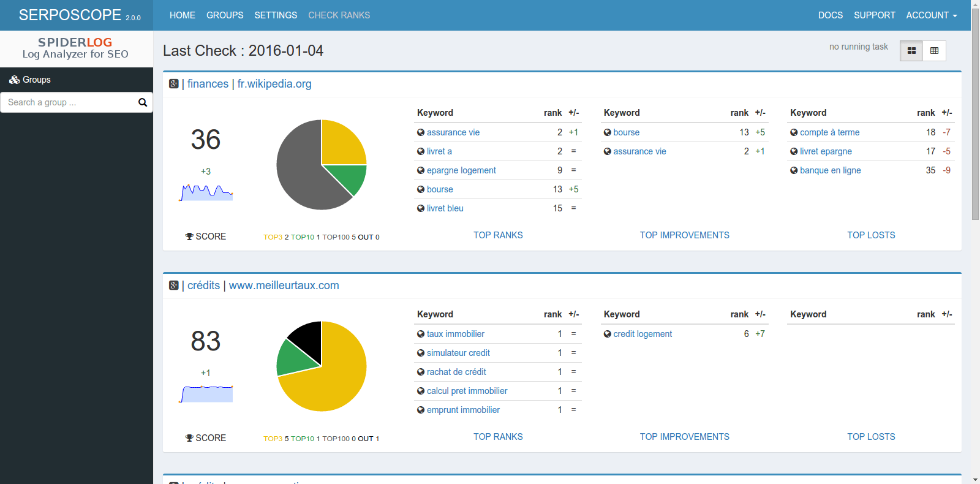Click the search magnifier icon
The image size is (980, 484).
[x=143, y=102]
